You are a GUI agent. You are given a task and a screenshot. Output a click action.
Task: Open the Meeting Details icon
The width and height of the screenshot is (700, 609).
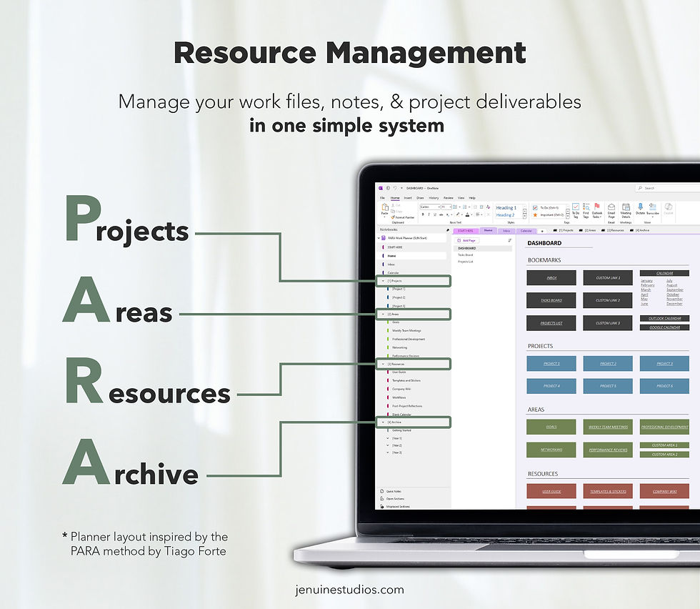pyautogui.click(x=626, y=207)
